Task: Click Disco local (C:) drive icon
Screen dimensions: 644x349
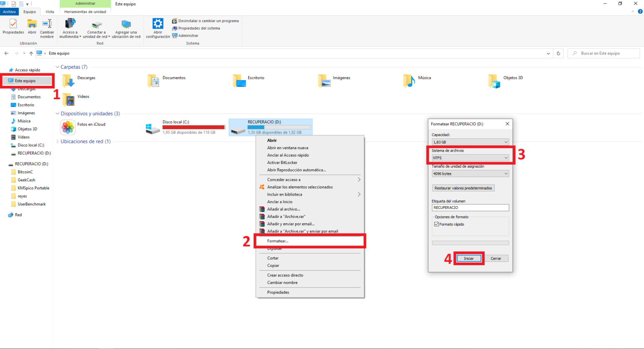Action: tap(153, 128)
